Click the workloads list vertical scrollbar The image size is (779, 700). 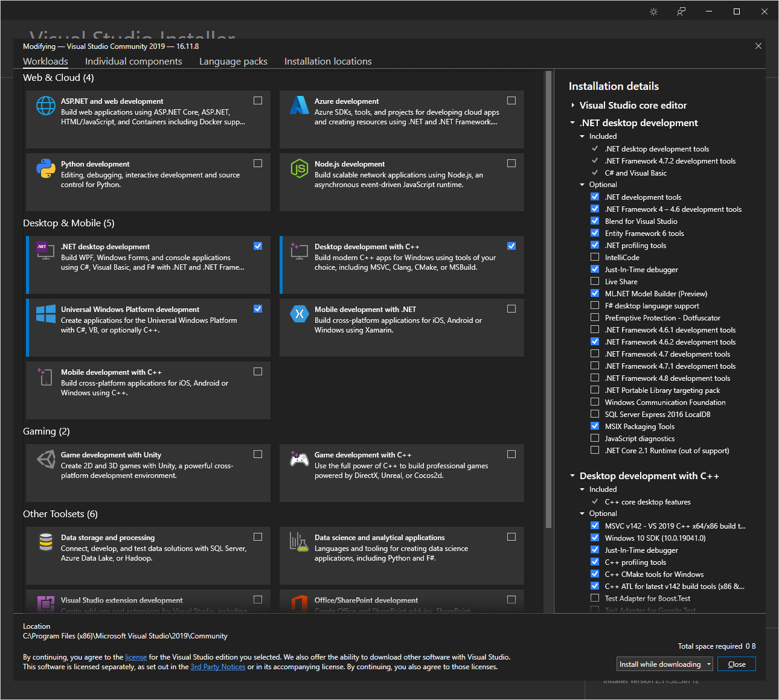point(548,300)
